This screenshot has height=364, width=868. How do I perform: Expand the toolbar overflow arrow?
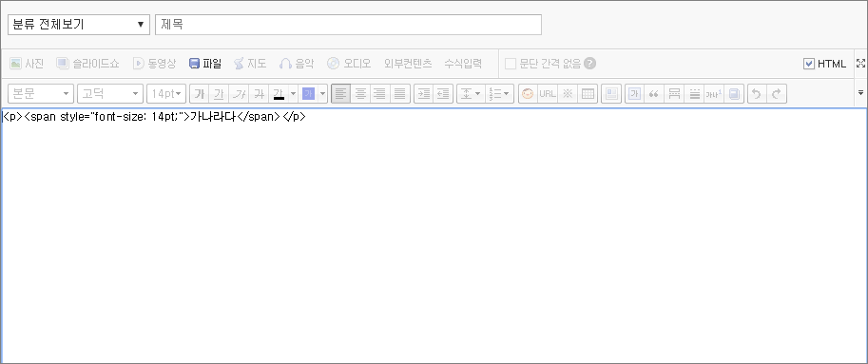pyautogui.click(x=860, y=93)
